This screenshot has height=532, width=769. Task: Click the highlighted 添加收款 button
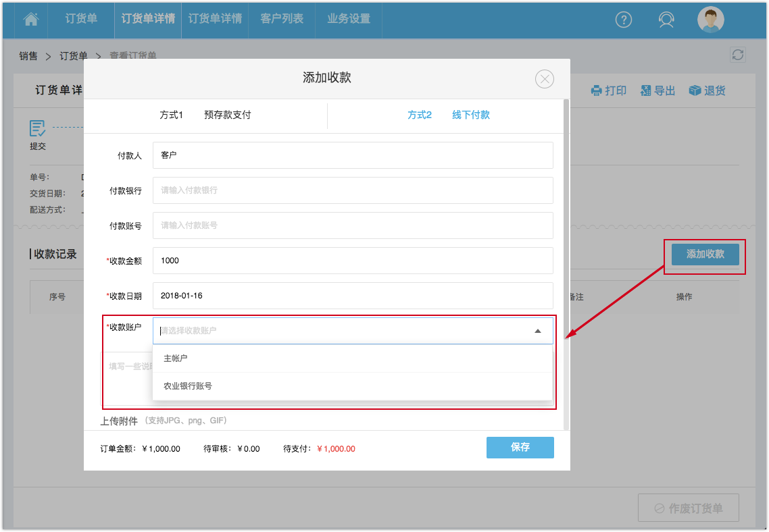pos(704,255)
